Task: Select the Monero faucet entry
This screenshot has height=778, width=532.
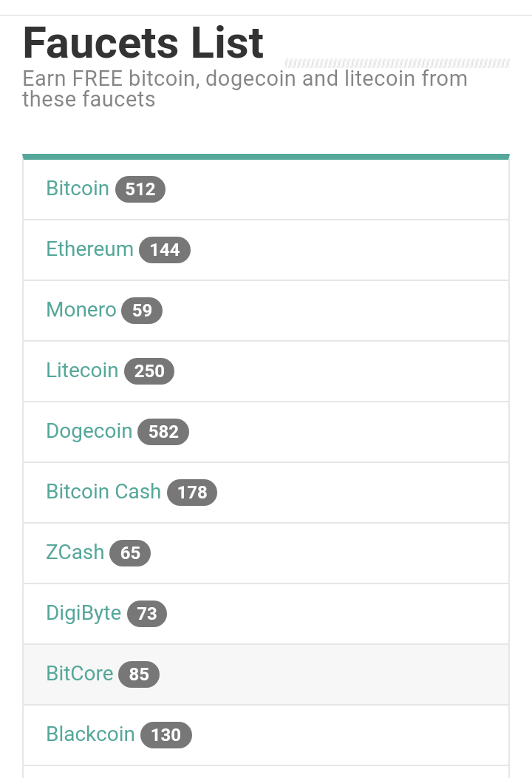Action: pyautogui.click(x=81, y=310)
